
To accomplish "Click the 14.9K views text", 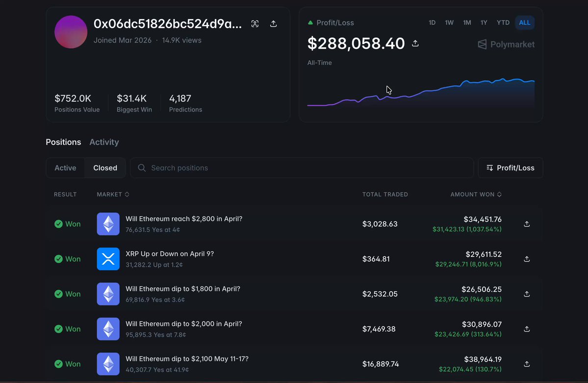I will click(x=181, y=40).
